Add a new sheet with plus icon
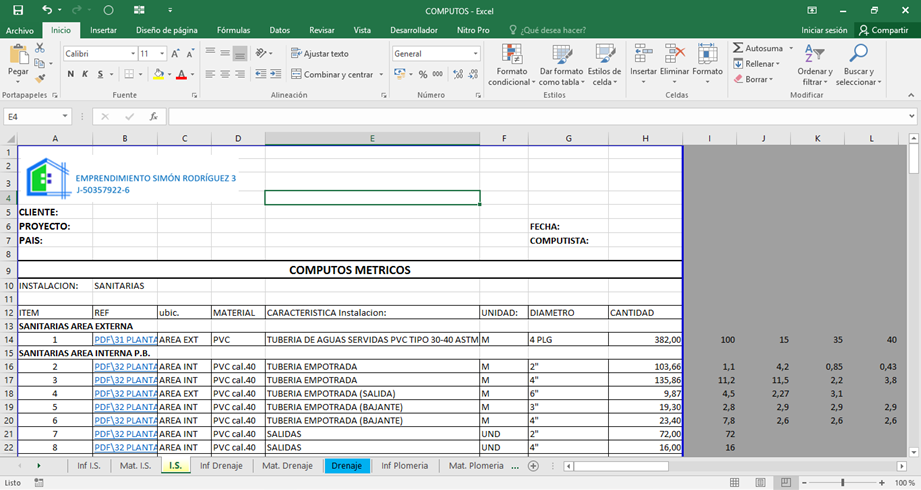 click(533, 466)
